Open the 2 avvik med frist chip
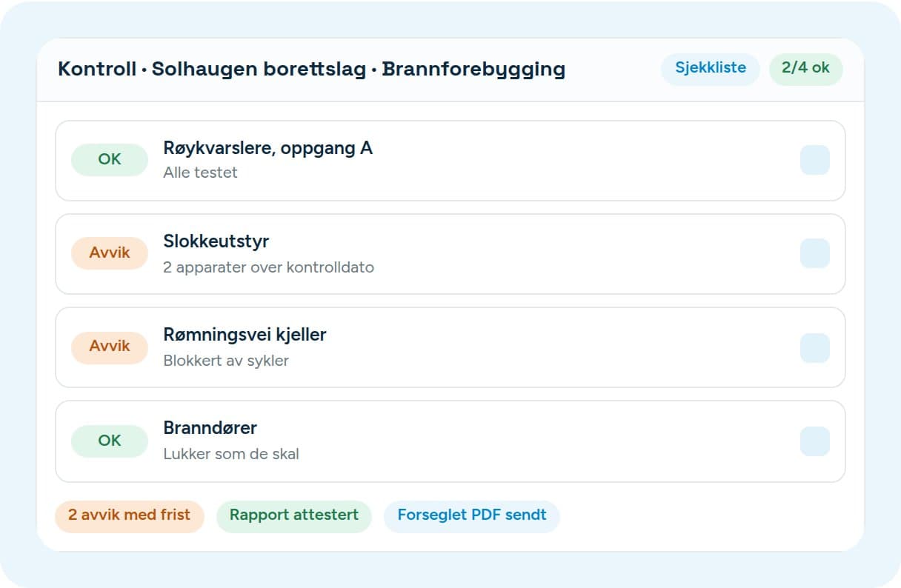 coord(130,516)
